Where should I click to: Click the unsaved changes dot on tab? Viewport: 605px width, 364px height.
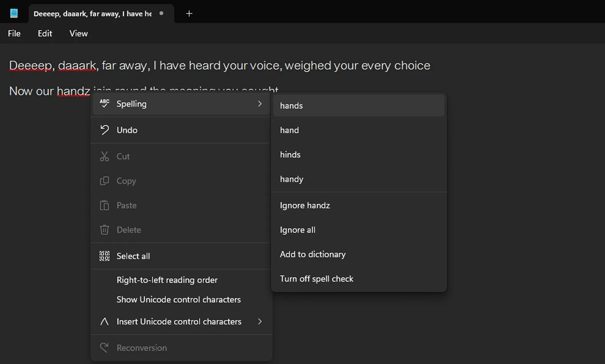pyautogui.click(x=161, y=13)
